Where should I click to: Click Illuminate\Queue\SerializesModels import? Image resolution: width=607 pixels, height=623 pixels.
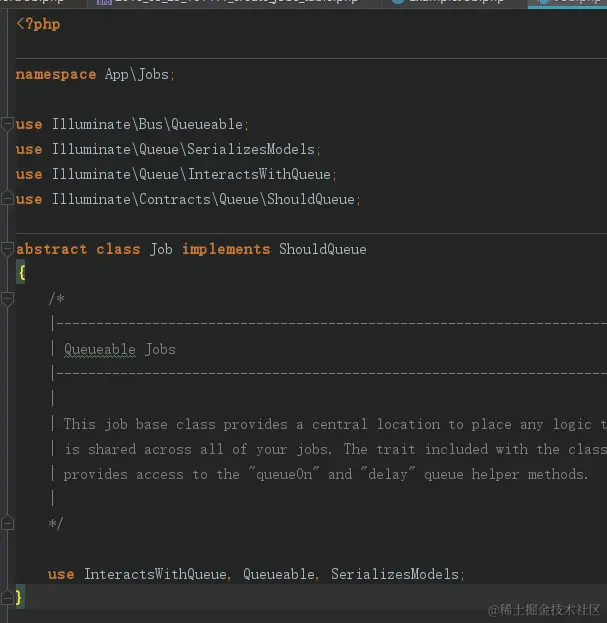[184, 149]
